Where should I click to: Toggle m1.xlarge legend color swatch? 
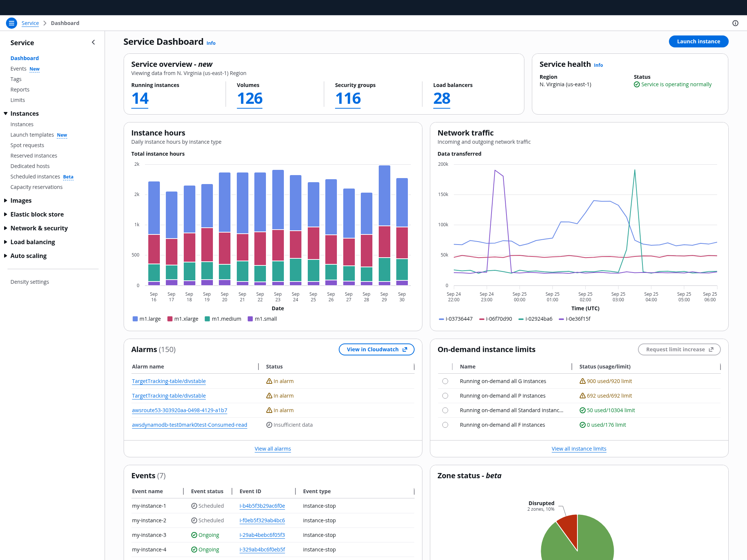pos(170,319)
